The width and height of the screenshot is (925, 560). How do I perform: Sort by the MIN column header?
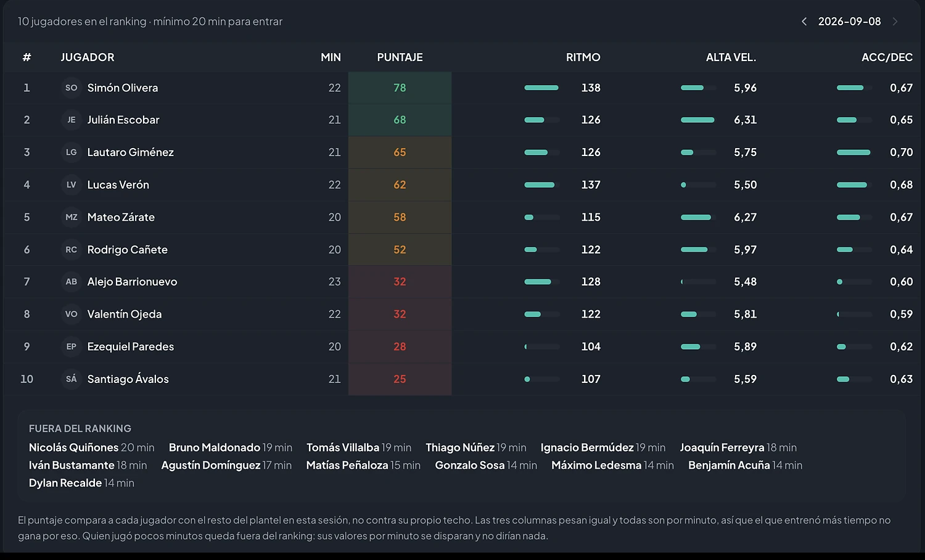pos(331,57)
